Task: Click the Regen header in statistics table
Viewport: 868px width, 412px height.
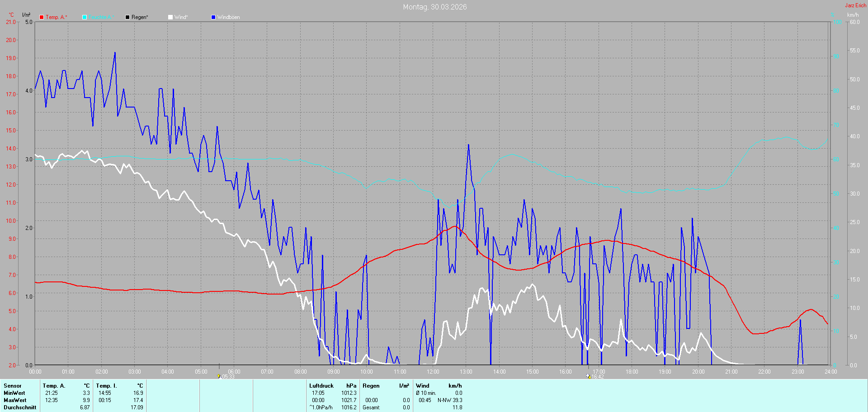Action: (x=371, y=386)
